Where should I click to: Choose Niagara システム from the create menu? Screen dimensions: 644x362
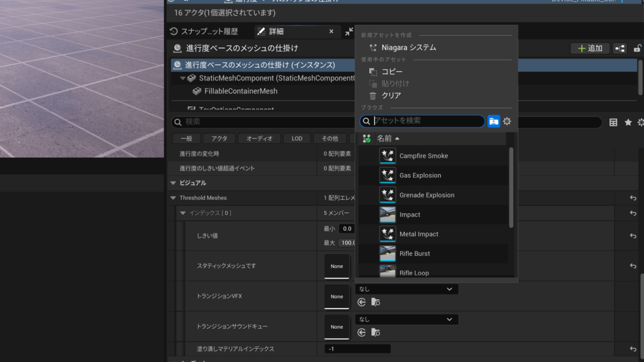[x=409, y=48]
